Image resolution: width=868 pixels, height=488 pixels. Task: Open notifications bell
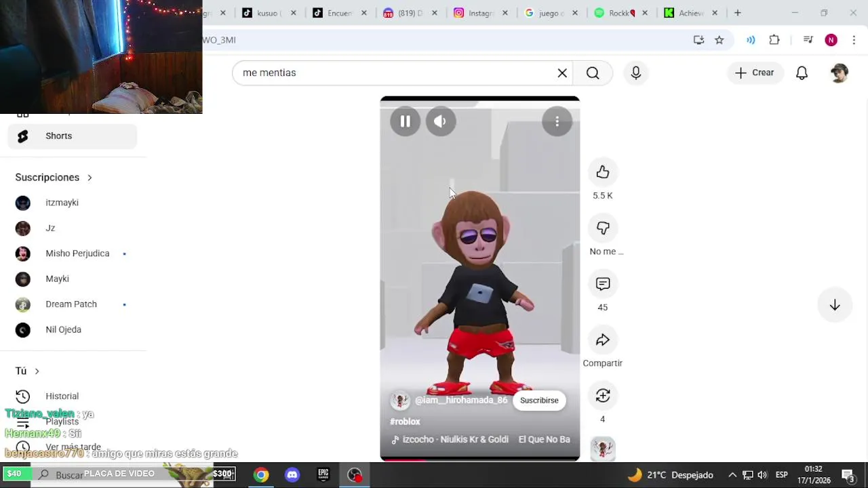(x=802, y=73)
